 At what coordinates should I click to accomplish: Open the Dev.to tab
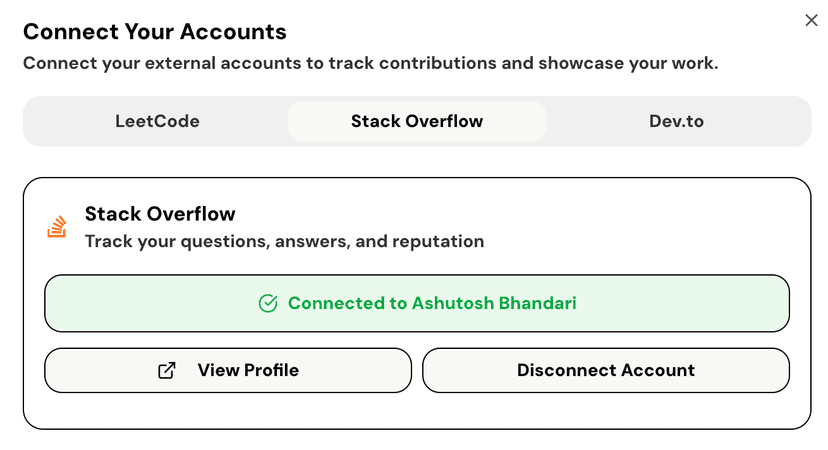tap(676, 121)
